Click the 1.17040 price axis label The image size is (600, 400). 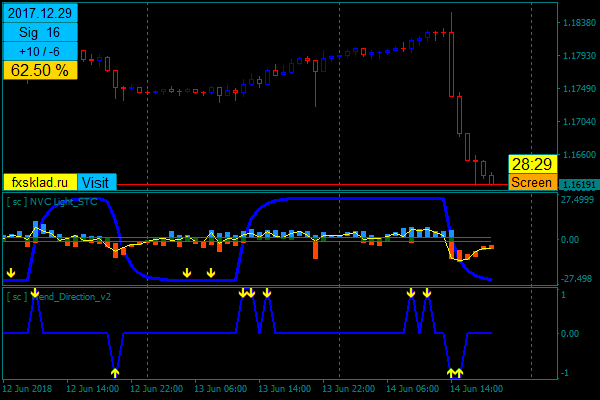pyautogui.click(x=579, y=122)
